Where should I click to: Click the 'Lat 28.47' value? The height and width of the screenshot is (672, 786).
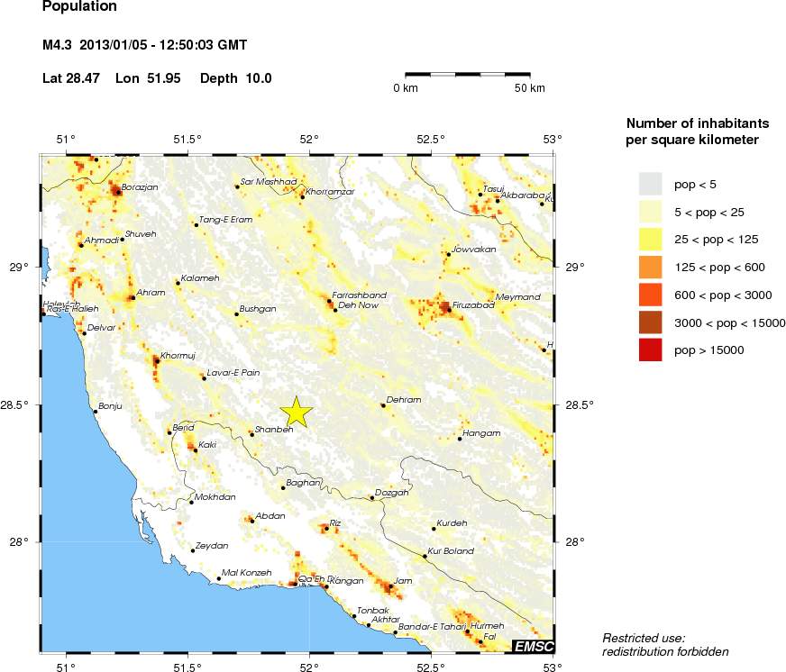tap(71, 78)
